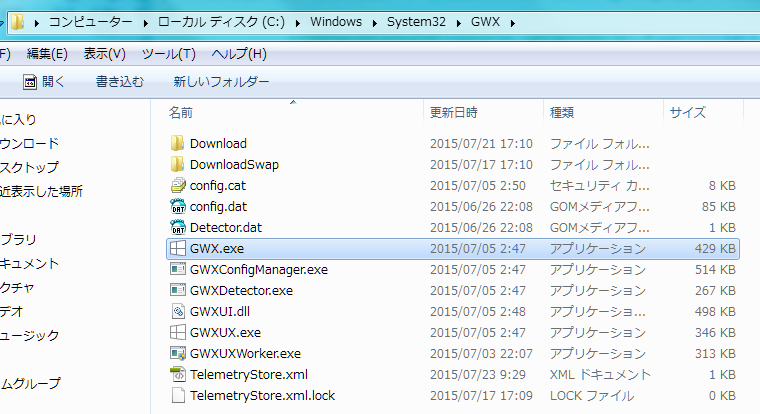The image size is (760, 414).
Task: Click the GWXUXWorker.exe icon
Action: point(178,353)
